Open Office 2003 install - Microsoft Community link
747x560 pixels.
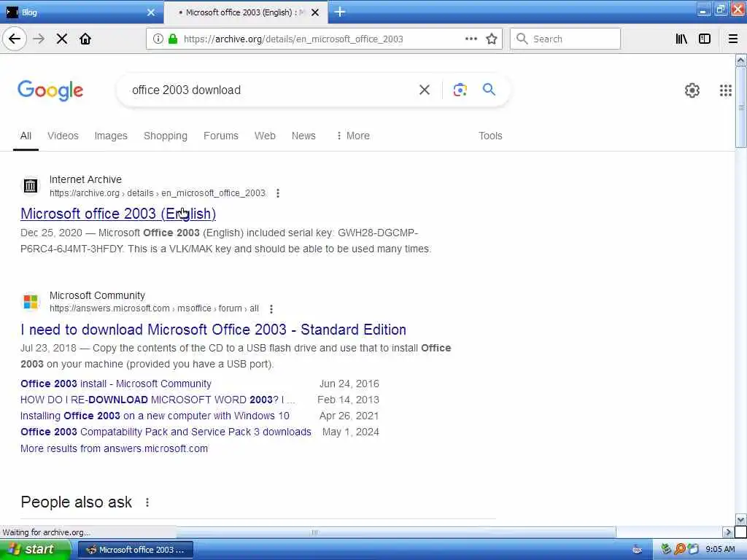pyautogui.click(x=116, y=384)
